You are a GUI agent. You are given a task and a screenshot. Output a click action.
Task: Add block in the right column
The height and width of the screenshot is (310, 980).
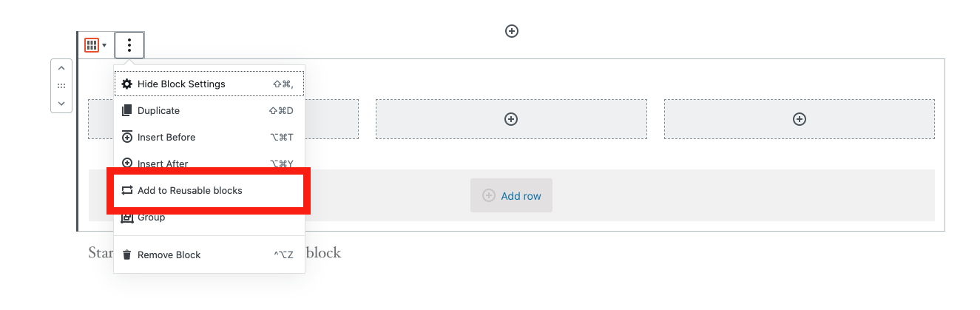tap(800, 119)
